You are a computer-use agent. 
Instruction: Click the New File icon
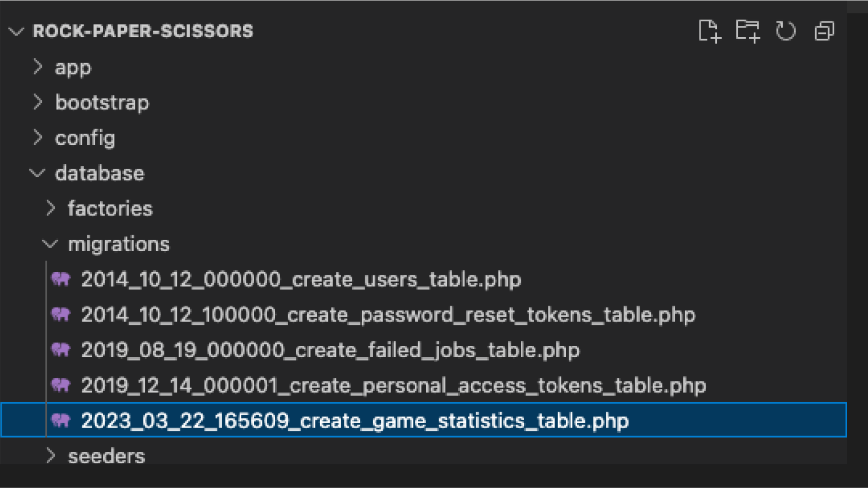coord(710,30)
